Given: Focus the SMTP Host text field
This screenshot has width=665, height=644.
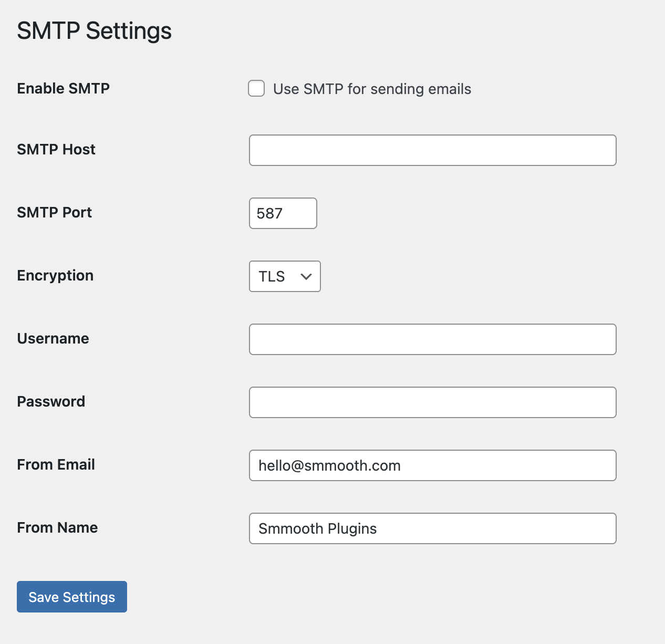Looking at the screenshot, I should click(x=432, y=150).
